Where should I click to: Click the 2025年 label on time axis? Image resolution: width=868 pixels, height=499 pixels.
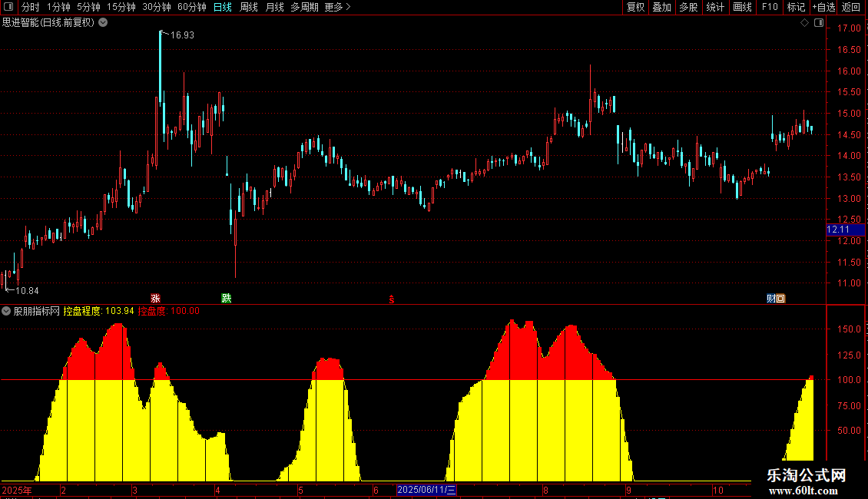[x=17, y=491]
